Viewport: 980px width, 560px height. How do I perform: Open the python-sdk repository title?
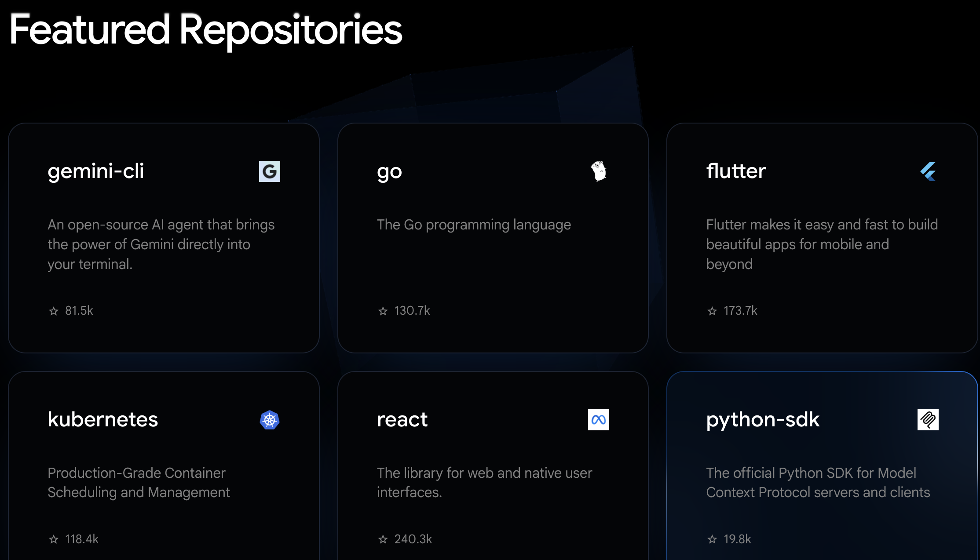(763, 420)
